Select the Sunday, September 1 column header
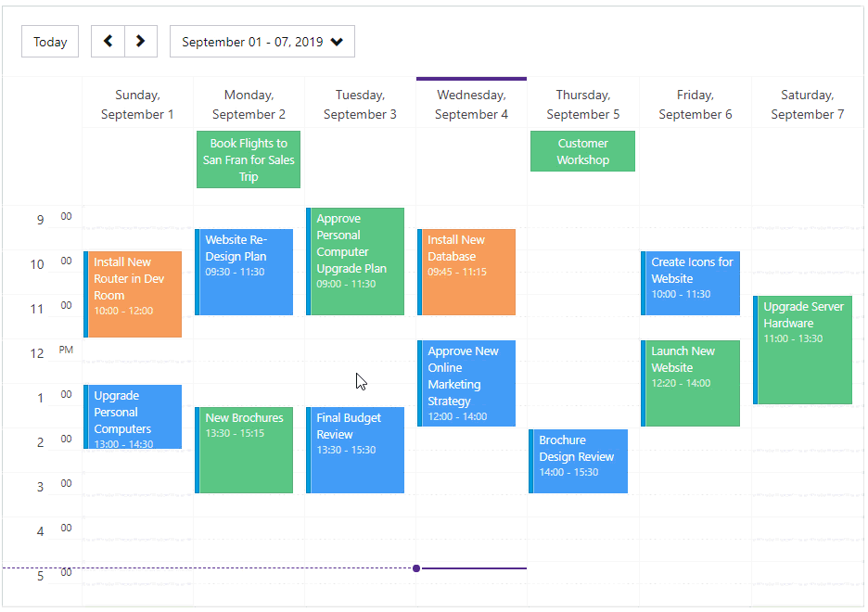This screenshot has width=868, height=612. point(137,105)
